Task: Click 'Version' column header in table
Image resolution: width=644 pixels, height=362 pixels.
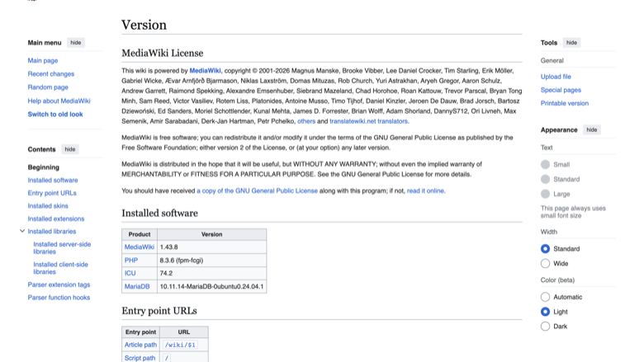Action: pos(212,234)
